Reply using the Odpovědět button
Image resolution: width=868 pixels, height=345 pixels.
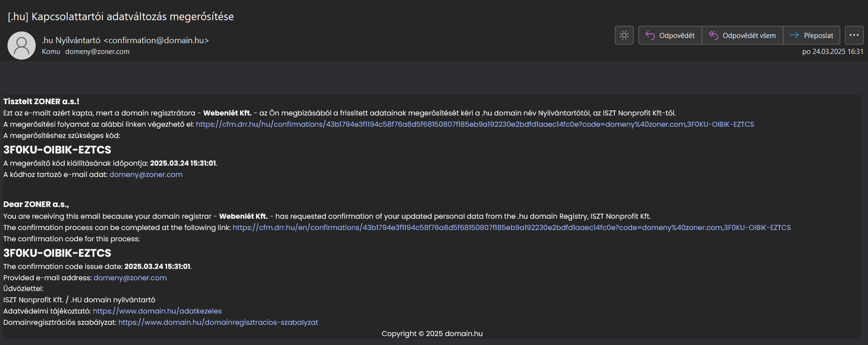click(670, 35)
